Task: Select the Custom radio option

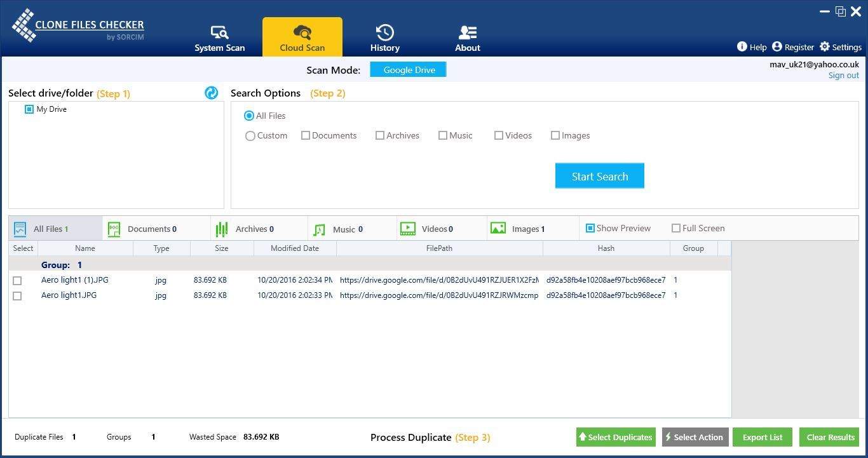Action: coord(250,136)
